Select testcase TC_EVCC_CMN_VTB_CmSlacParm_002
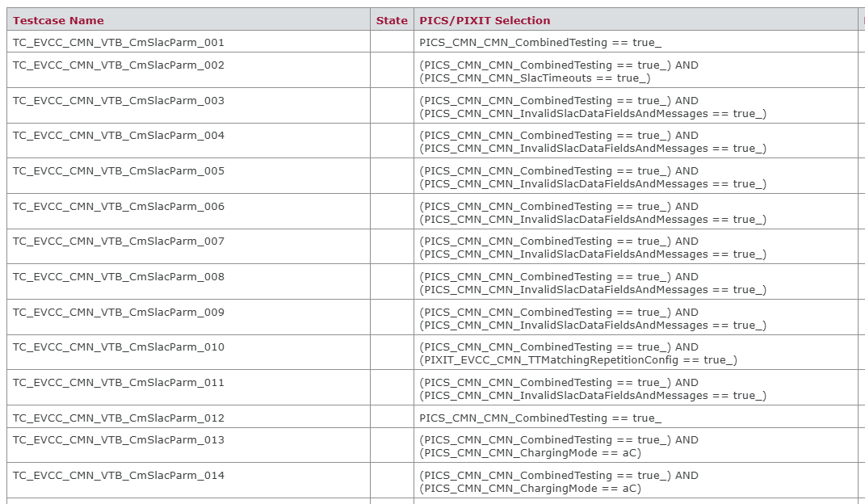The height and width of the screenshot is (504, 865). click(x=119, y=65)
